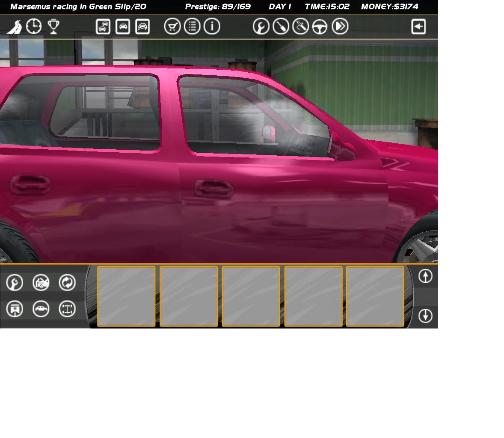Select the first empty parts slot
The height and width of the screenshot is (438, 504).
(x=126, y=296)
